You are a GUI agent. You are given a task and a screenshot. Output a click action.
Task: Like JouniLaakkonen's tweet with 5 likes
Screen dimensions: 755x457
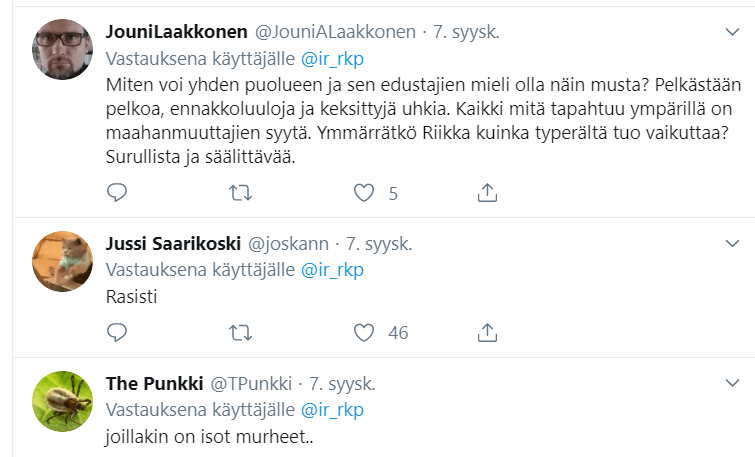pyautogui.click(x=365, y=192)
